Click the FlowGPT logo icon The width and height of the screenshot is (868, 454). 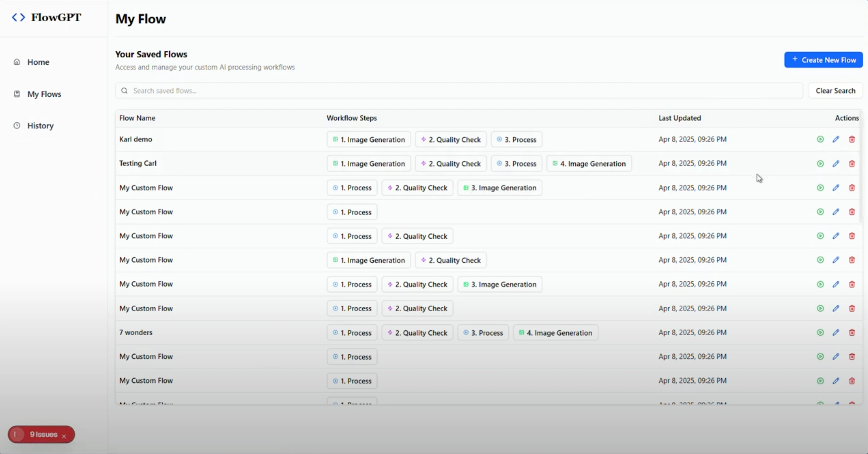tap(18, 17)
